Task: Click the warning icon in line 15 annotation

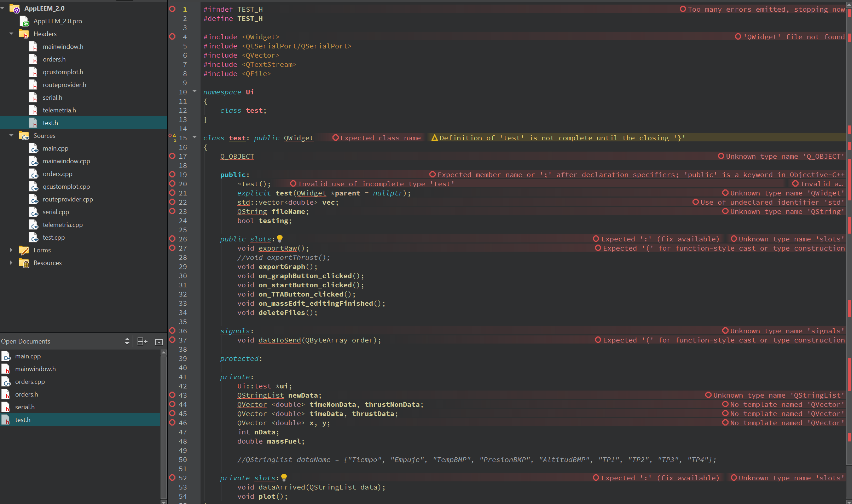Action: point(435,138)
